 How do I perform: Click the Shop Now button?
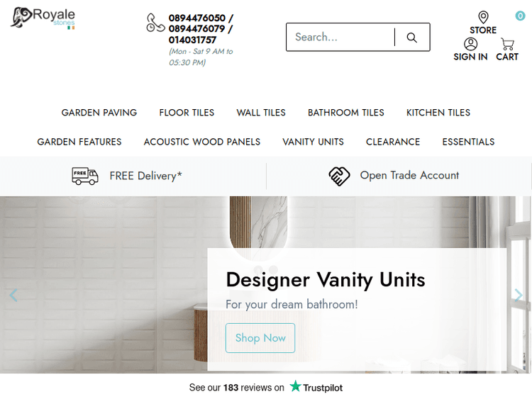pos(260,338)
